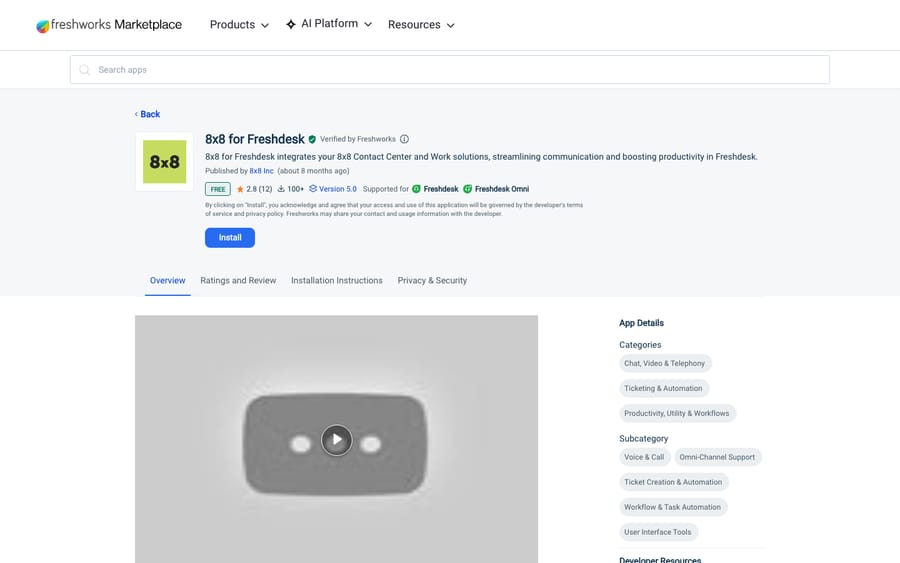Open the Privacy & Security tab
The height and width of the screenshot is (563, 900).
(x=432, y=281)
